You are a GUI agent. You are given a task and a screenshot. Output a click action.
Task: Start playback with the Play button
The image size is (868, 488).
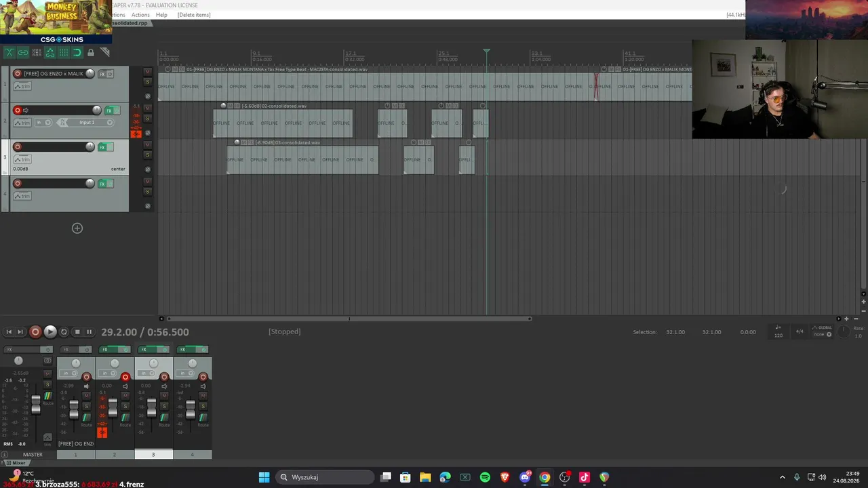pyautogui.click(x=50, y=332)
